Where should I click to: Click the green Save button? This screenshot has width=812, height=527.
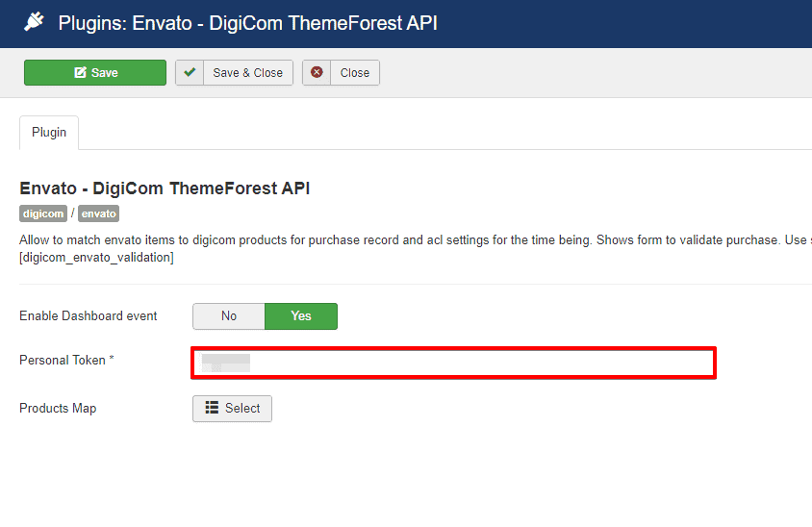(95, 72)
